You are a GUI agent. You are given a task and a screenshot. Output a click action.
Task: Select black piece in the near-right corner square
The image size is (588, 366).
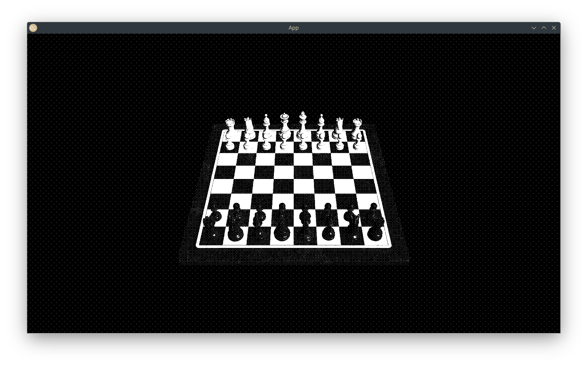point(376,233)
